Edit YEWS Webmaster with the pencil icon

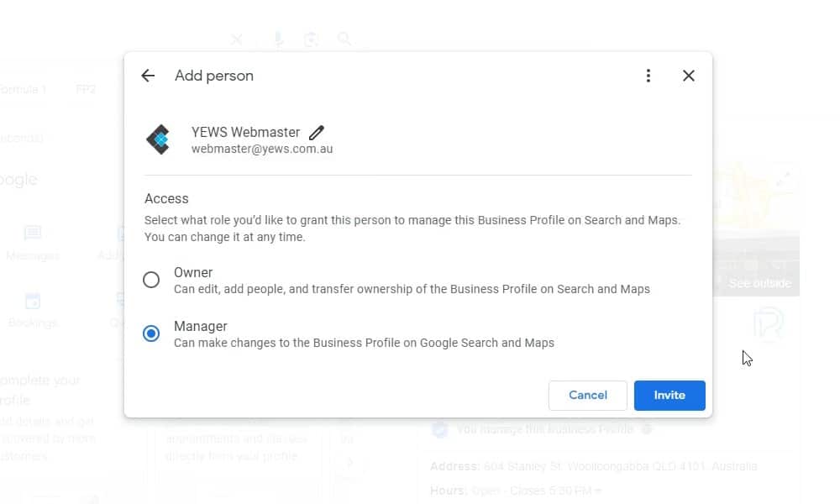coord(317,132)
